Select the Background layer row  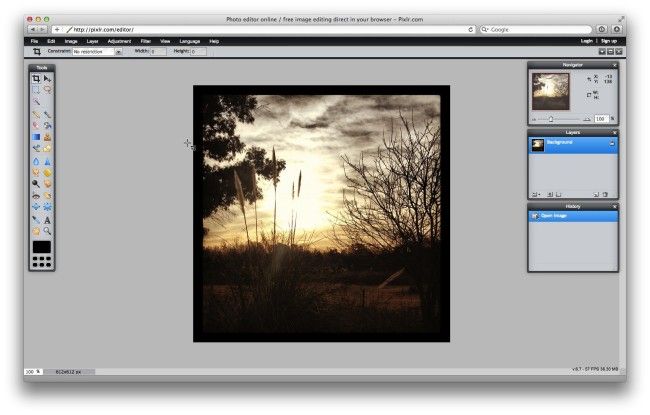tap(573, 145)
